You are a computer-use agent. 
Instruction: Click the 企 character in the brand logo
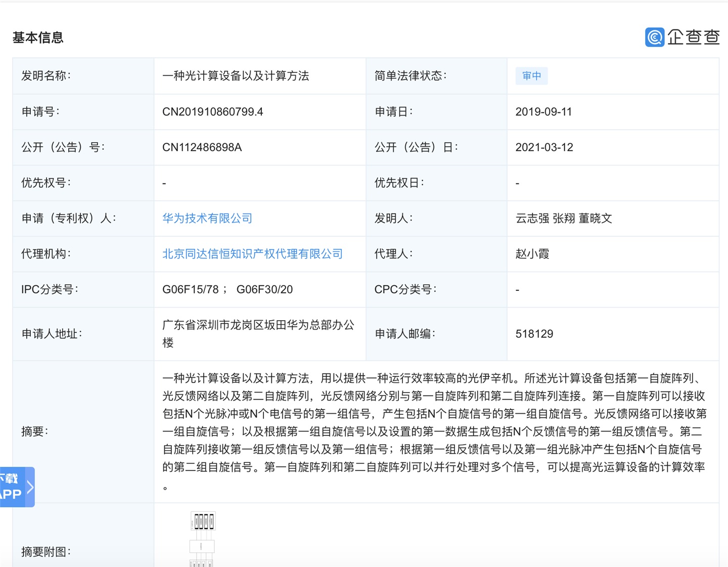point(676,37)
